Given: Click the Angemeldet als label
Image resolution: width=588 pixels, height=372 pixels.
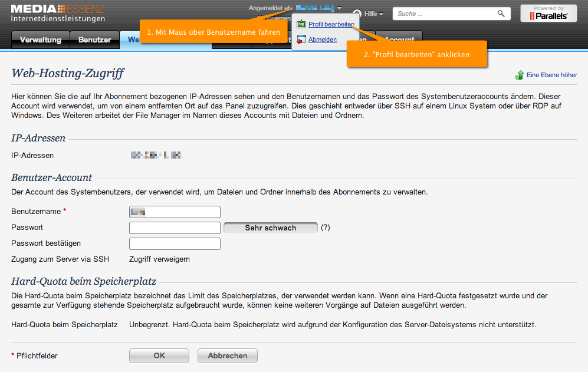Looking at the screenshot, I should point(270,8).
